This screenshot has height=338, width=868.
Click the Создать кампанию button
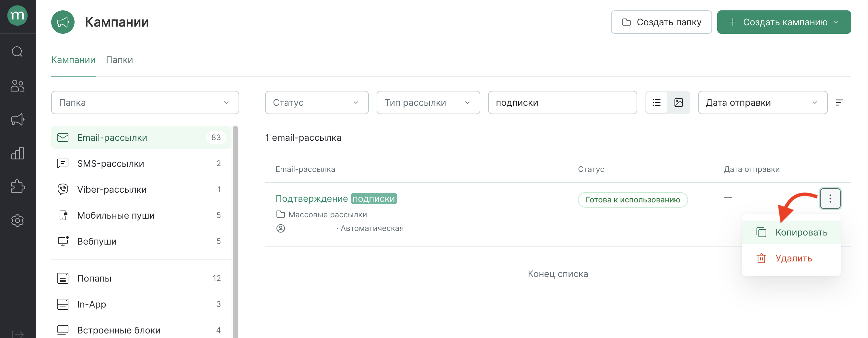click(x=784, y=22)
